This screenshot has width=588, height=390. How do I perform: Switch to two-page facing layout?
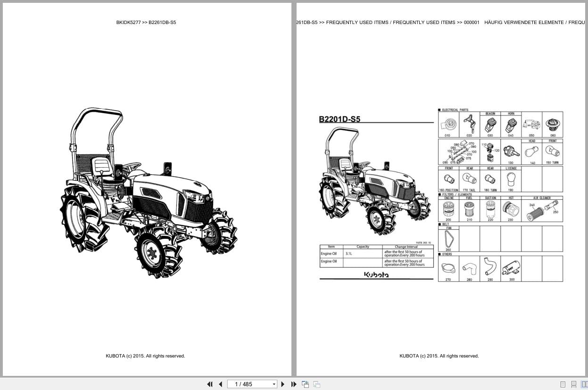coord(584,384)
